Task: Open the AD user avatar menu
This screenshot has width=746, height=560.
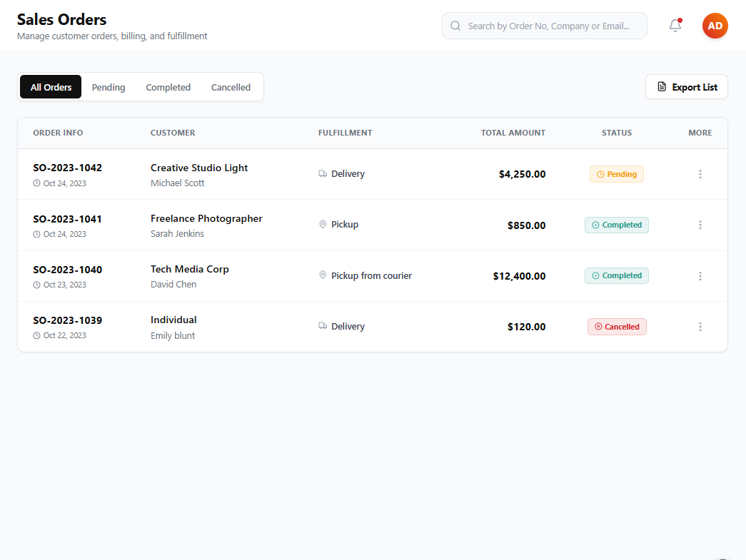Action: 715,26
